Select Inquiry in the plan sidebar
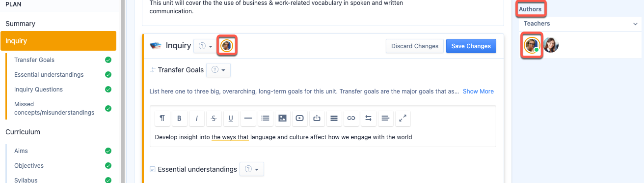 (x=58, y=41)
